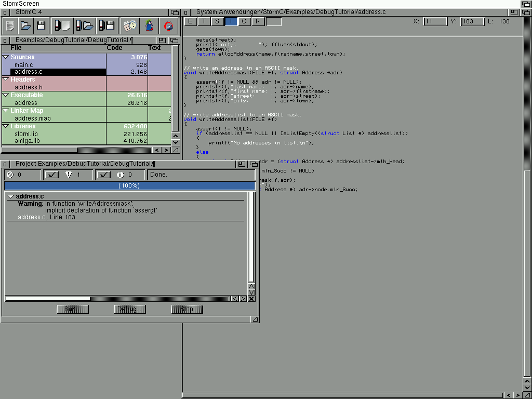Click the dice Make icon in the toolbar
532x399 pixels.
click(130, 26)
